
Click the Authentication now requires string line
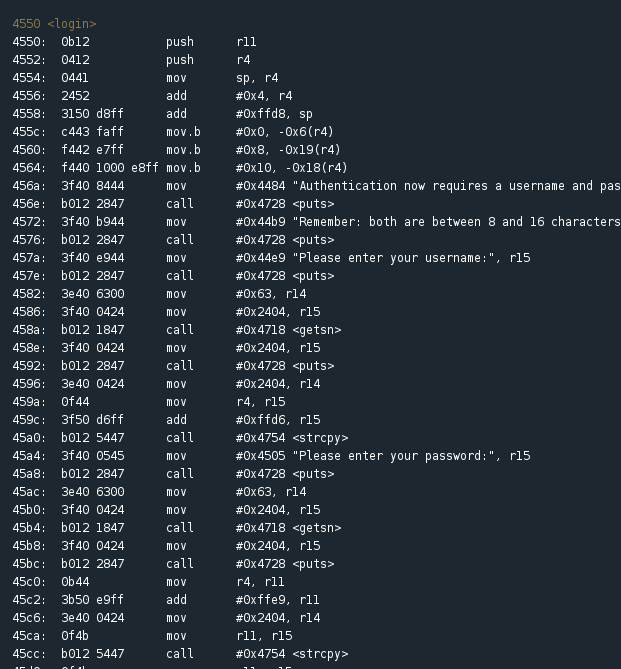[317, 186]
